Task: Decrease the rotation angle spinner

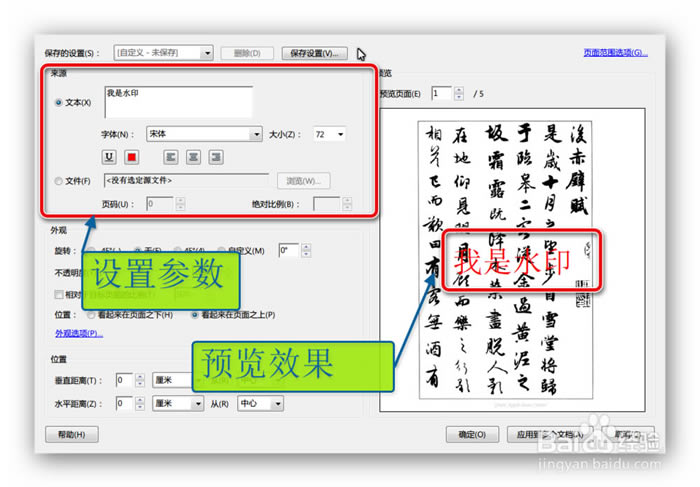Action: [x=306, y=254]
